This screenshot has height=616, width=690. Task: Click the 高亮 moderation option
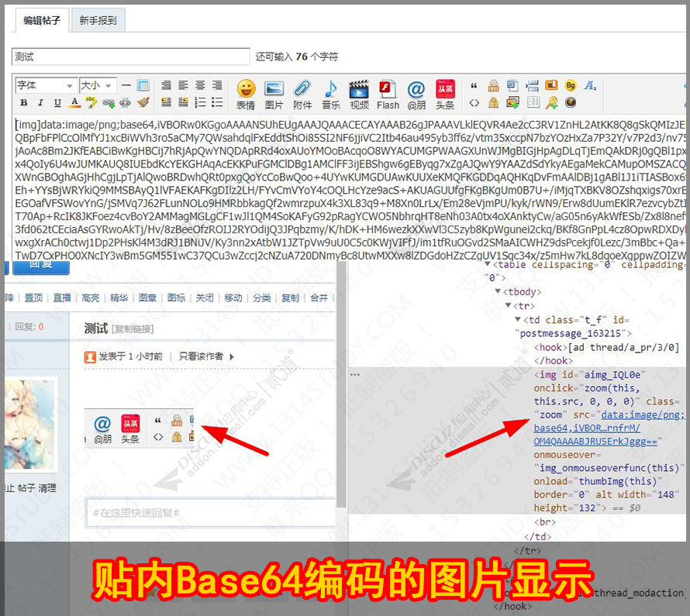91,298
